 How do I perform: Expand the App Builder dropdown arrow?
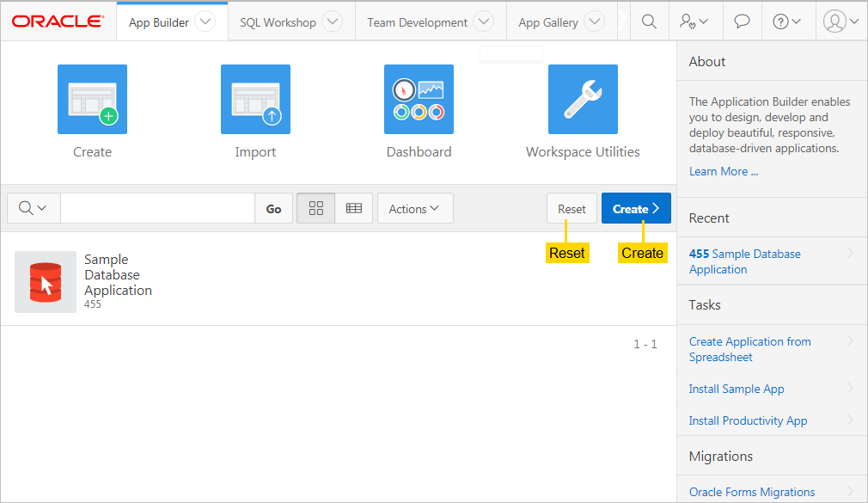(x=205, y=22)
